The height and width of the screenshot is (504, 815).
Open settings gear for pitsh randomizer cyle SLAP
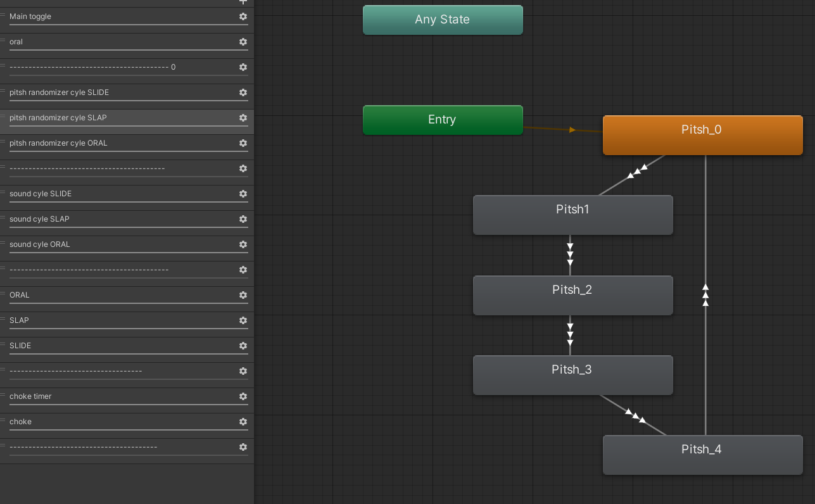(243, 118)
